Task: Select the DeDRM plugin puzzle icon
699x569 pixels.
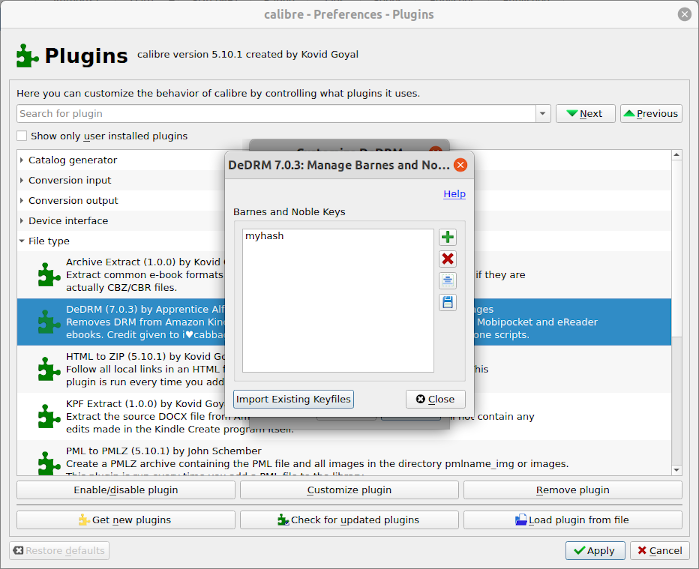Action: coord(49,322)
